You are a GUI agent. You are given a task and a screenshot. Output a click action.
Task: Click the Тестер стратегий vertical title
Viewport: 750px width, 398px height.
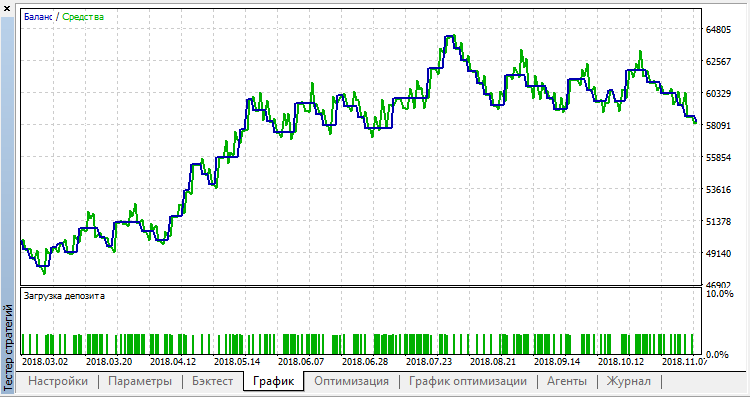[x=8, y=349]
